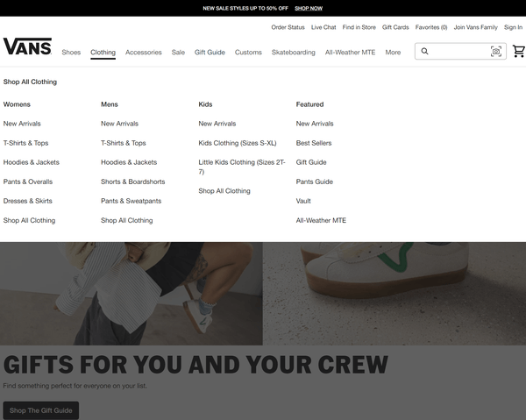Open the All-Weather MTE nav item
This screenshot has height=420, width=526.
tap(350, 53)
